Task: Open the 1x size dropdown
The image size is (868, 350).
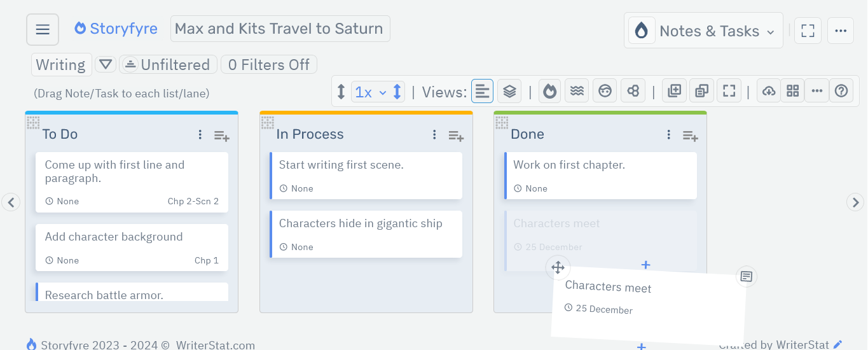Action: 370,92
